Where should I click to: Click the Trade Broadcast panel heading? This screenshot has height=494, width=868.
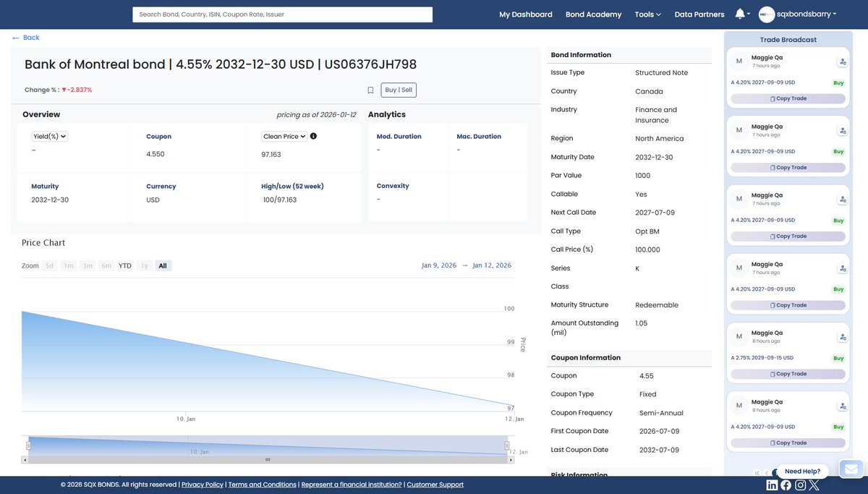click(788, 40)
